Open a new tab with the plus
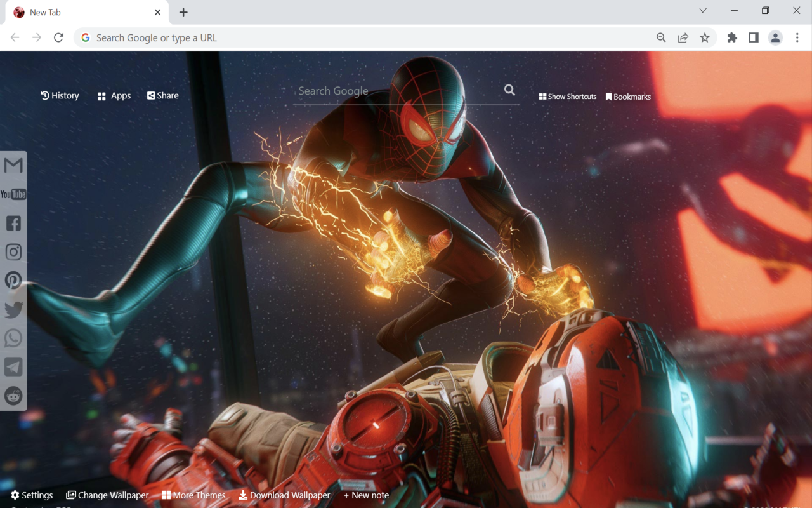This screenshot has width=812, height=508. (x=183, y=12)
